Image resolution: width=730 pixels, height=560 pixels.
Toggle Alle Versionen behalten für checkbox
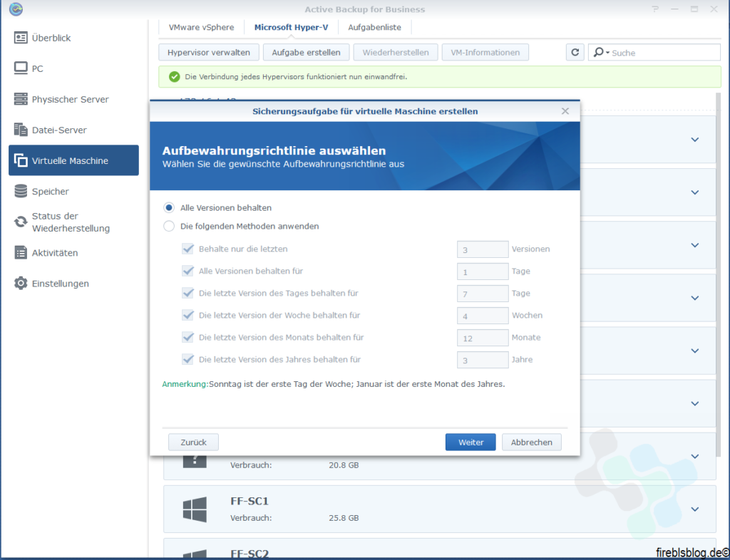(x=187, y=271)
